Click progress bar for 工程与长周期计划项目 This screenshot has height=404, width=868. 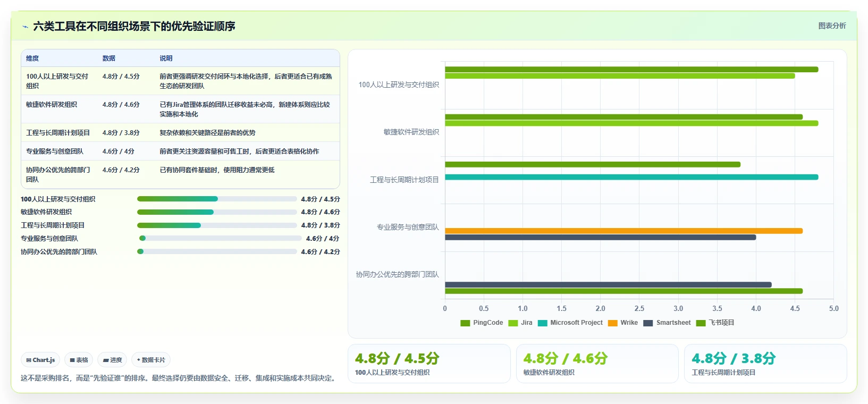[x=217, y=225]
